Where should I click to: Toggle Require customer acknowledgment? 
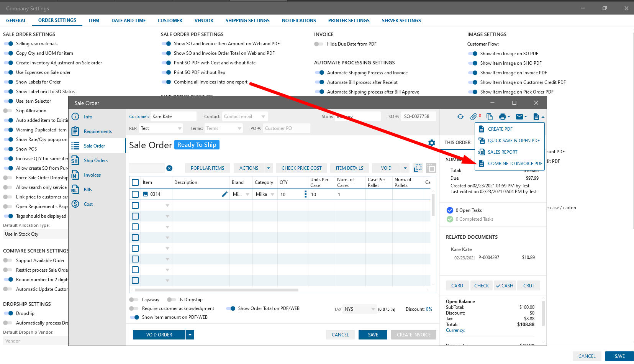134,308
